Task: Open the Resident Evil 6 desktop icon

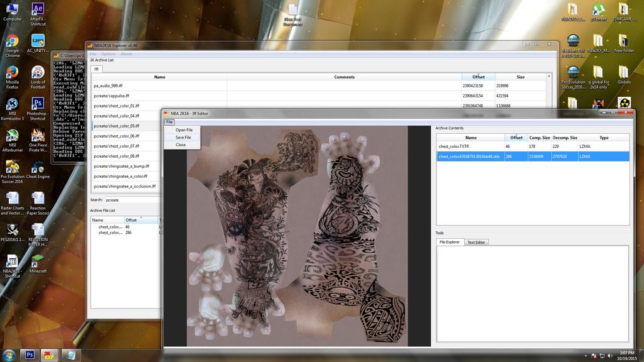Action: point(573,46)
